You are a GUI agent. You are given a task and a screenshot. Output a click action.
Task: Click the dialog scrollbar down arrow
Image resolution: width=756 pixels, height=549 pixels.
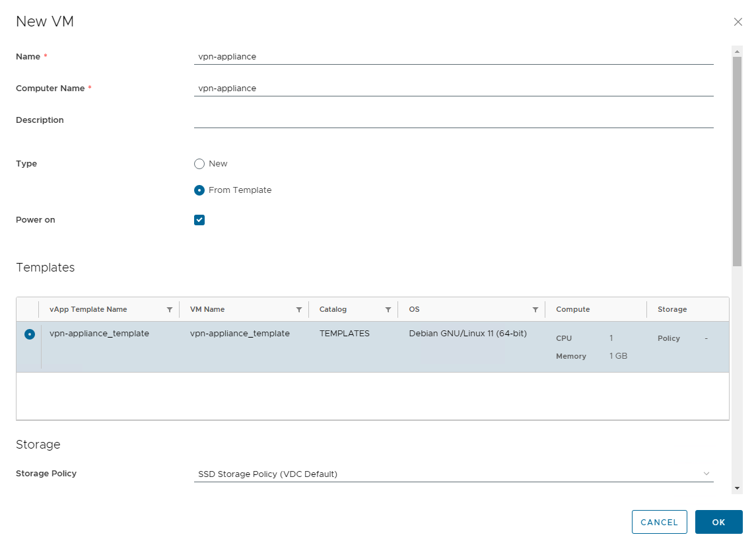737,488
